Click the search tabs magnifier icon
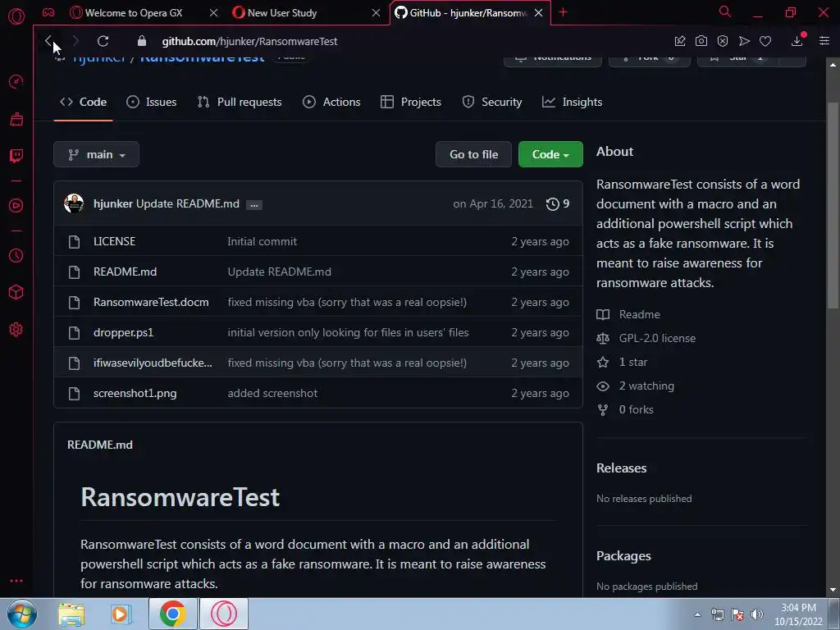Viewport: 840px width, 630px height. [x=725, y=11]
